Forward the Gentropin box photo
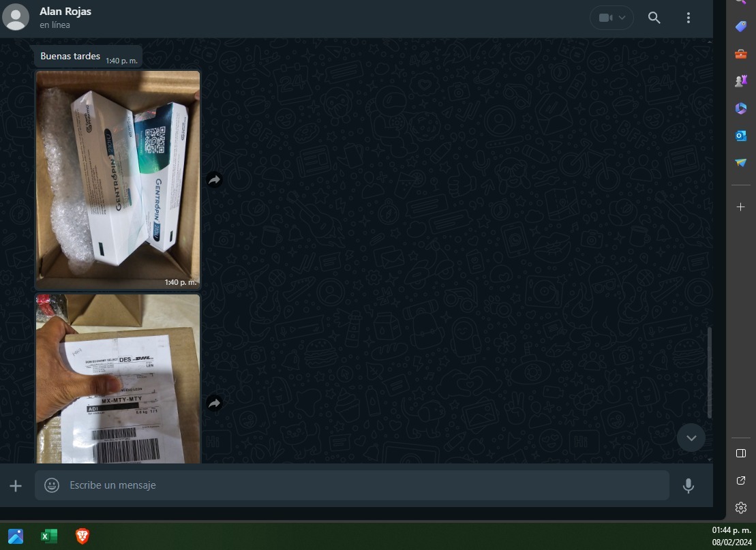Viewport: 756px width, 550px height. click(214, 180)
